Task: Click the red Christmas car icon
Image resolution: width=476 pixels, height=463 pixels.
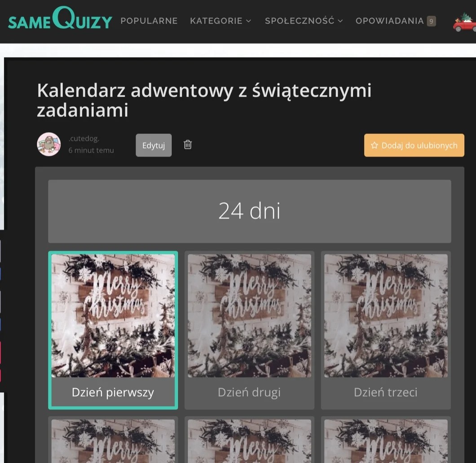Action: click(x=464, y=22)
